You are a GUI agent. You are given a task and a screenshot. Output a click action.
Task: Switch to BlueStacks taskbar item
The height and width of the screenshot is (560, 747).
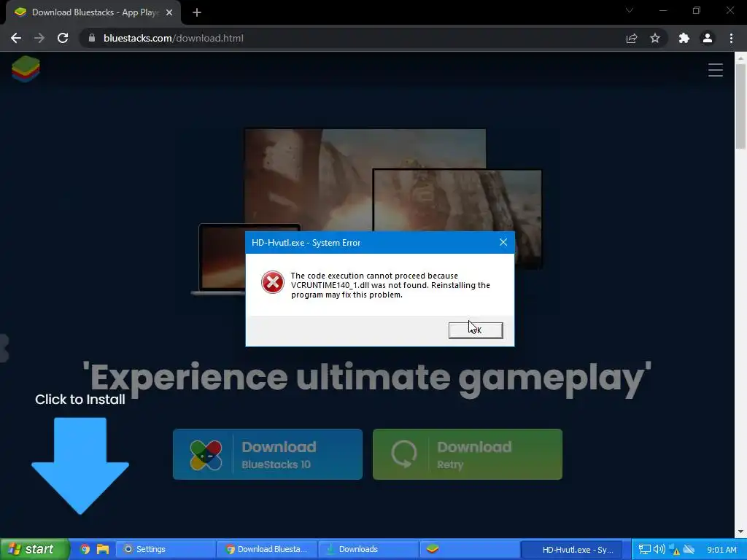point(469,549)
